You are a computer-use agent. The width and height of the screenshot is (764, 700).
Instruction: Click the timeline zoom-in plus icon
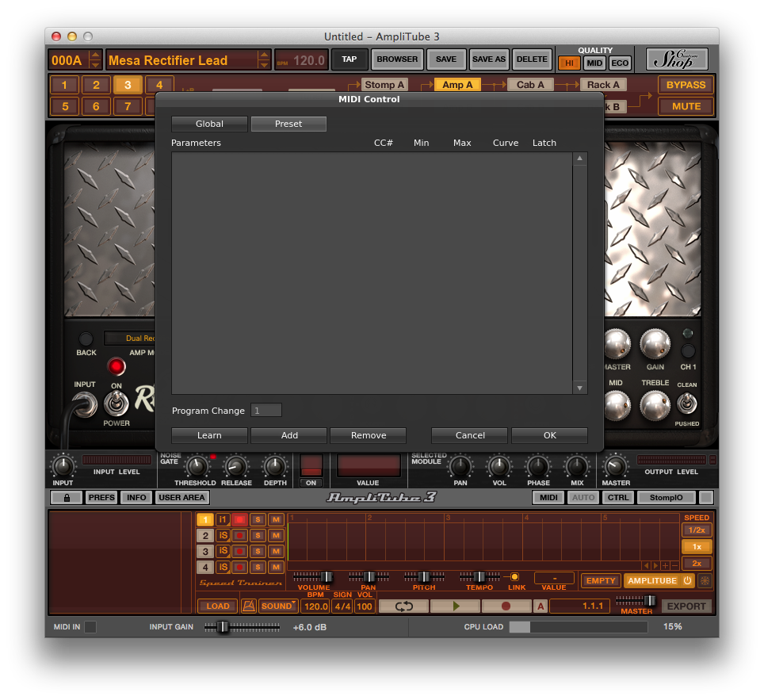click(x=666, y=565)
